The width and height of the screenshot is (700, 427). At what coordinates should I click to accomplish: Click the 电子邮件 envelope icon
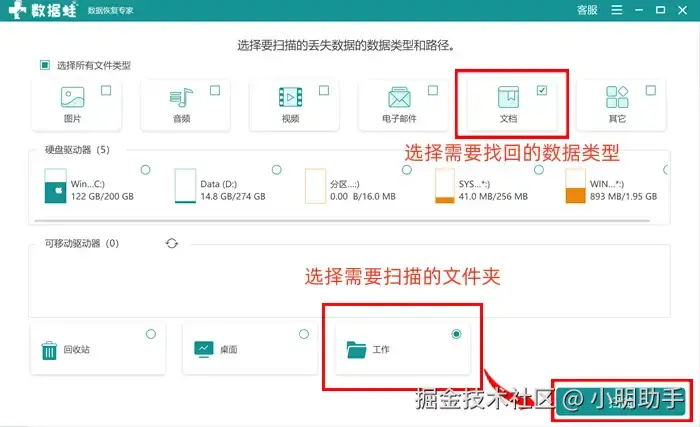(x=399, y=97)
